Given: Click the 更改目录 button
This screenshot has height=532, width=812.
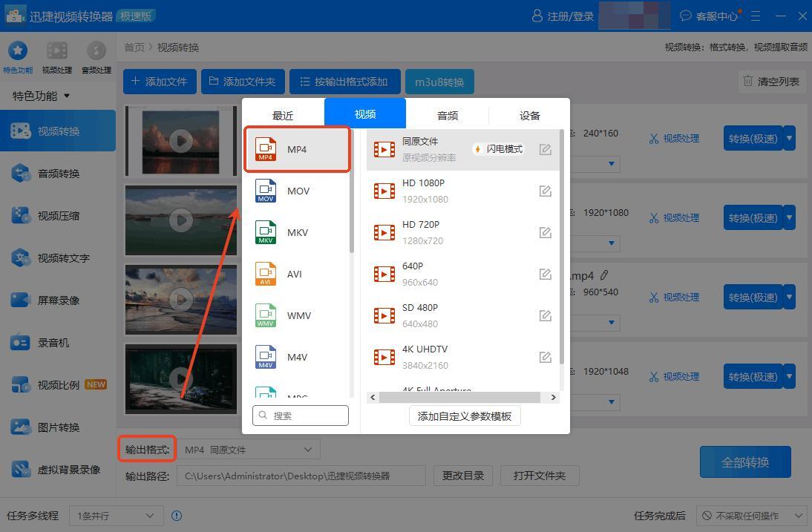Looking at the screenshot, I should click(x=463, y=476).
